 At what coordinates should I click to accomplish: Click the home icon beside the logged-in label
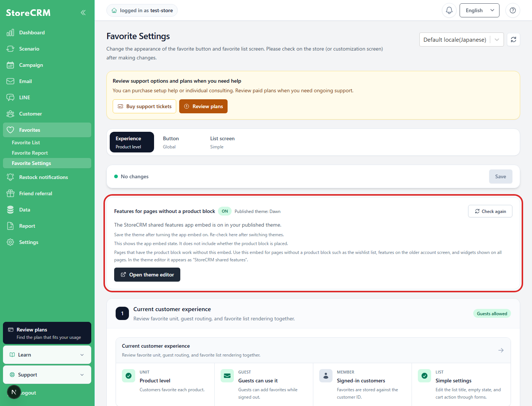coord(114,10)
